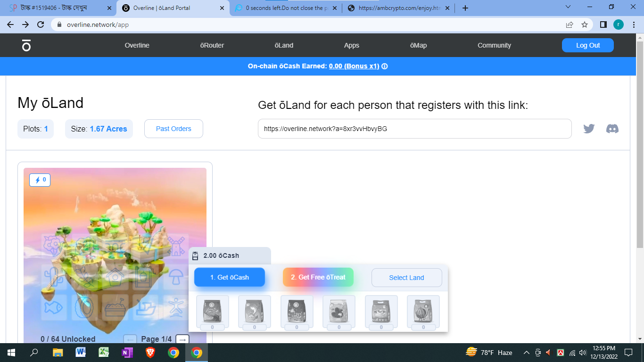
Task: Pick the first ōTreat bag on the left
Action: pyautogui.click(x=212, y=312)
